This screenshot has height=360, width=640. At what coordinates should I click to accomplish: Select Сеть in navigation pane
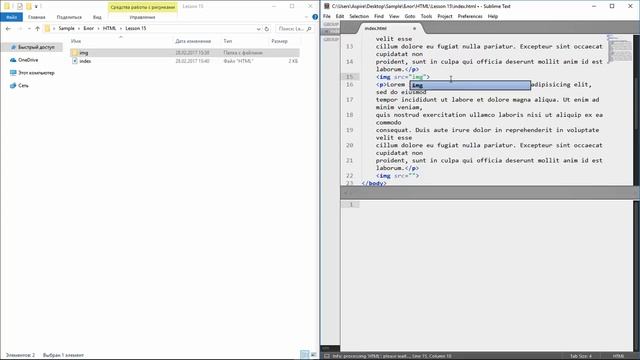coord(23,86)
